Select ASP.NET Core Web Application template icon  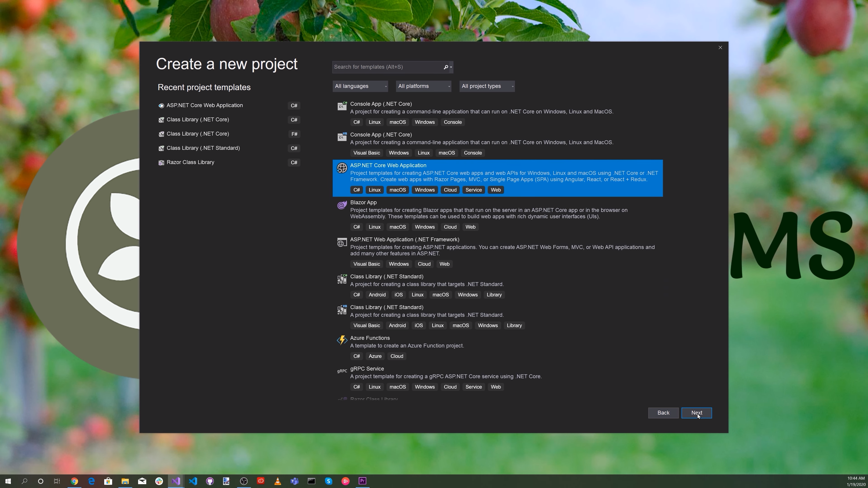(x=342, y=168)
